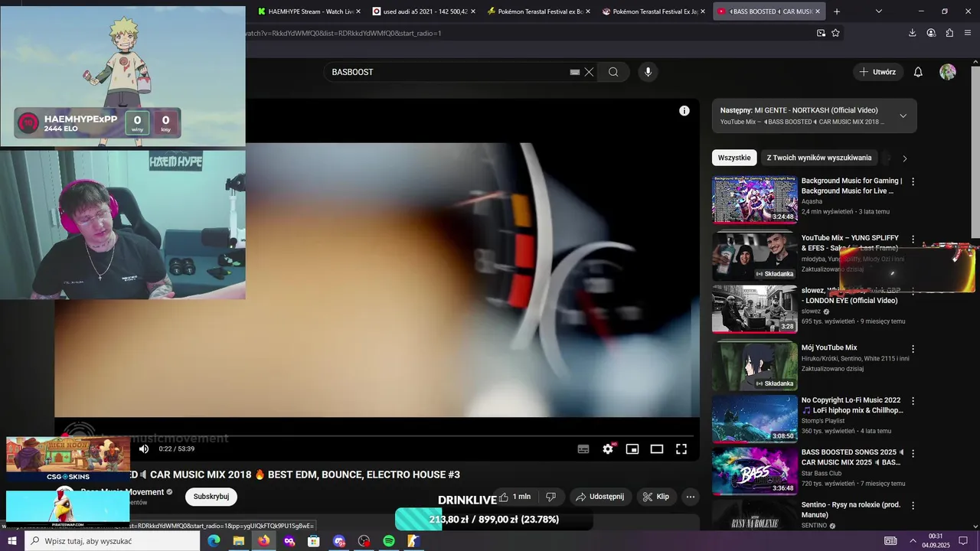Image resolution: width=980 pixels, height=551 pixels.
Task: Open options for BASS BOOSTED SONGS 2025
Action: coord(912,454)
